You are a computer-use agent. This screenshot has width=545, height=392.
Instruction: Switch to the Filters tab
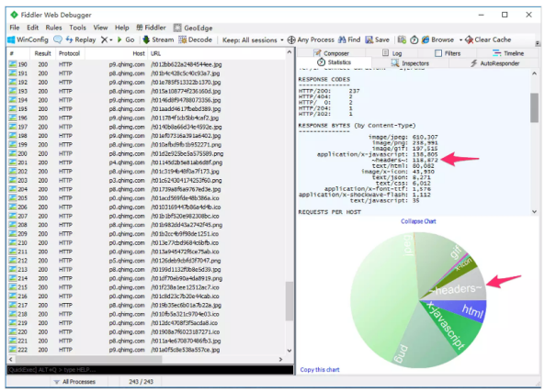448,53
